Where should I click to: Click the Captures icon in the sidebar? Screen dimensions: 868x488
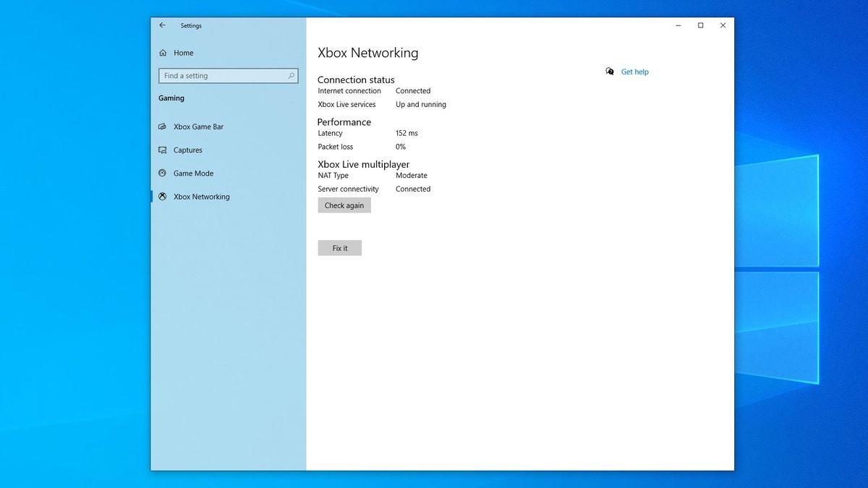[163, 150]
